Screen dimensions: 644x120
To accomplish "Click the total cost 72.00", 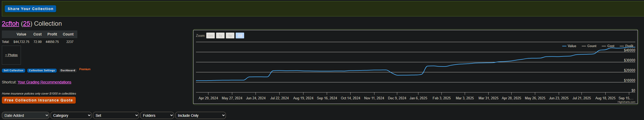I will (x=38, y=42).
